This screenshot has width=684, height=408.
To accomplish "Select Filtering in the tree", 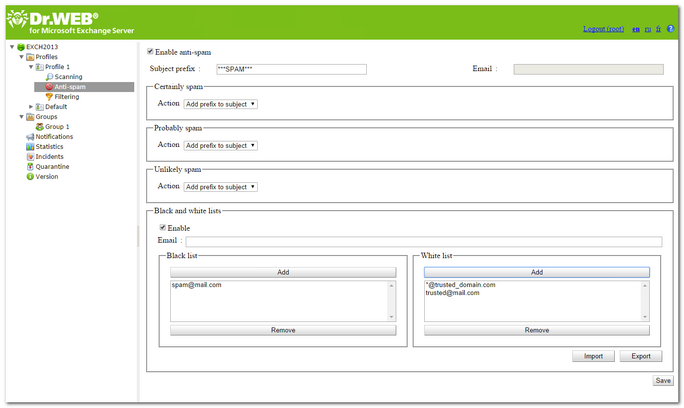I will pyautogui.click(x=67, y=97).
